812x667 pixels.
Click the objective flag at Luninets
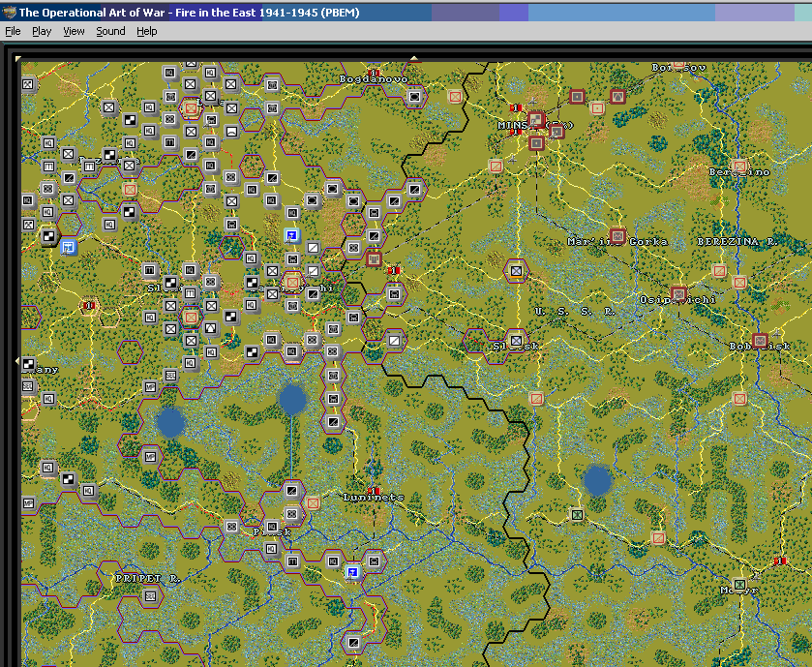[x=374, y=491]
